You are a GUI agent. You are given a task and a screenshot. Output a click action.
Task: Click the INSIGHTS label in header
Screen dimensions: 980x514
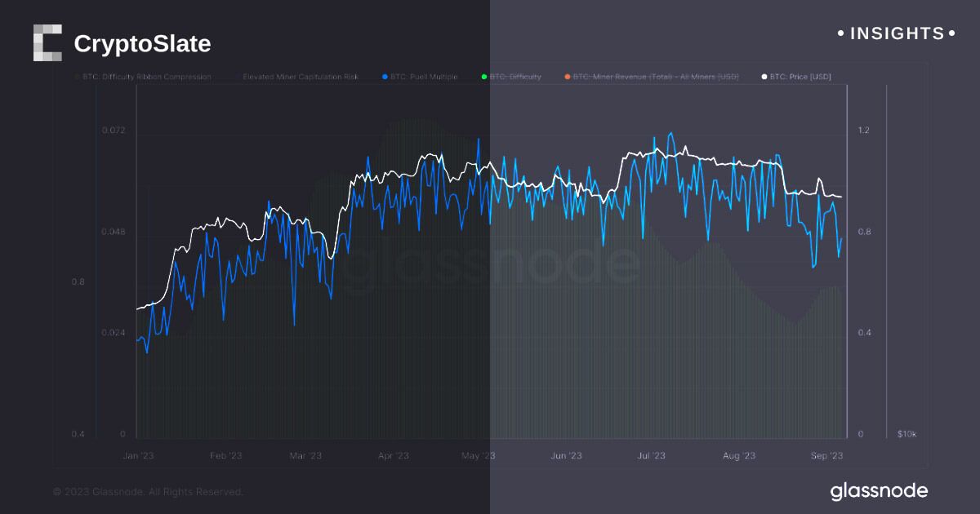click(897, 33)
